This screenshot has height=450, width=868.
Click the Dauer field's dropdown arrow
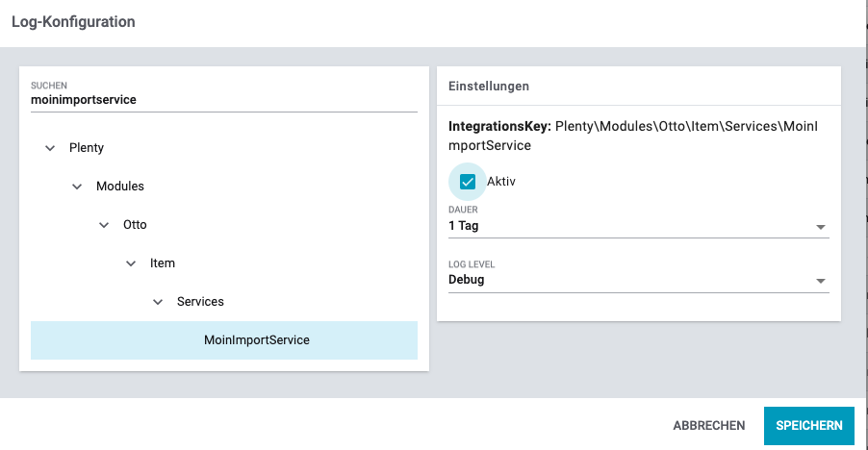[x=820, y=228]
